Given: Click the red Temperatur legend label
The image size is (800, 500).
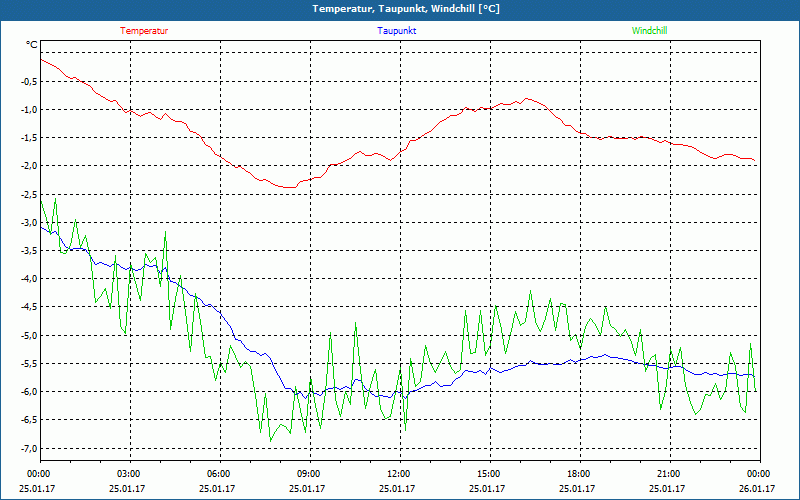Looking at the screenshot, I should tap(144, 31).
